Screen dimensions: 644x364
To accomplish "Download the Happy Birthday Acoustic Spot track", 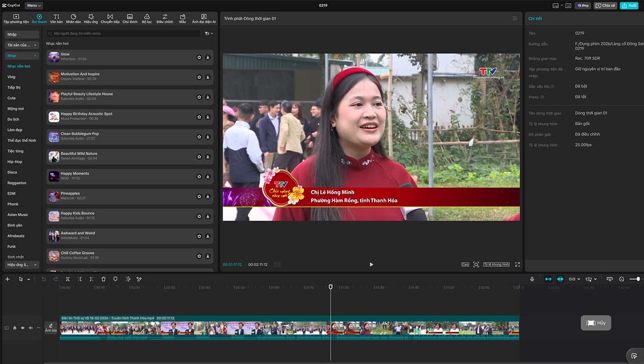I will point(208,117).
